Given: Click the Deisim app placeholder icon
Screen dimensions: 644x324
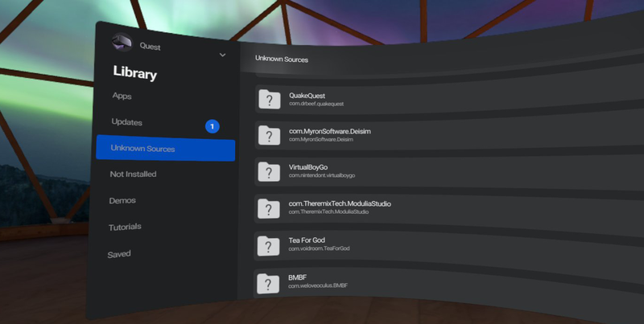Looking at the screenshot, I should point(268,135).
